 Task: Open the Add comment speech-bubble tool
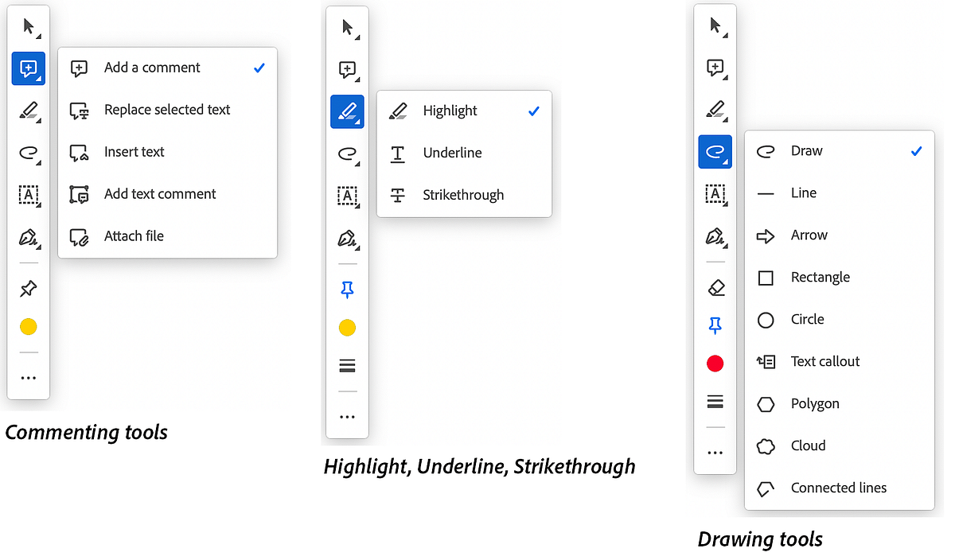28,68
